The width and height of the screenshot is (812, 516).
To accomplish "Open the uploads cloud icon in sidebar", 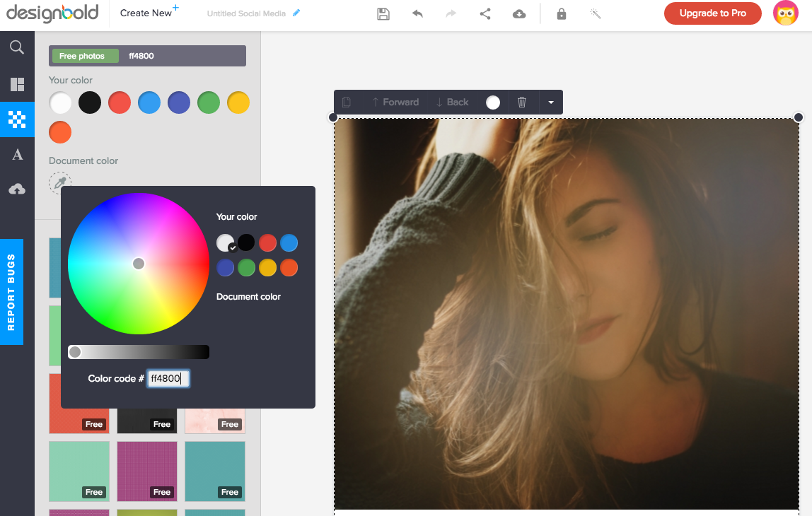I will coord(17,189).
